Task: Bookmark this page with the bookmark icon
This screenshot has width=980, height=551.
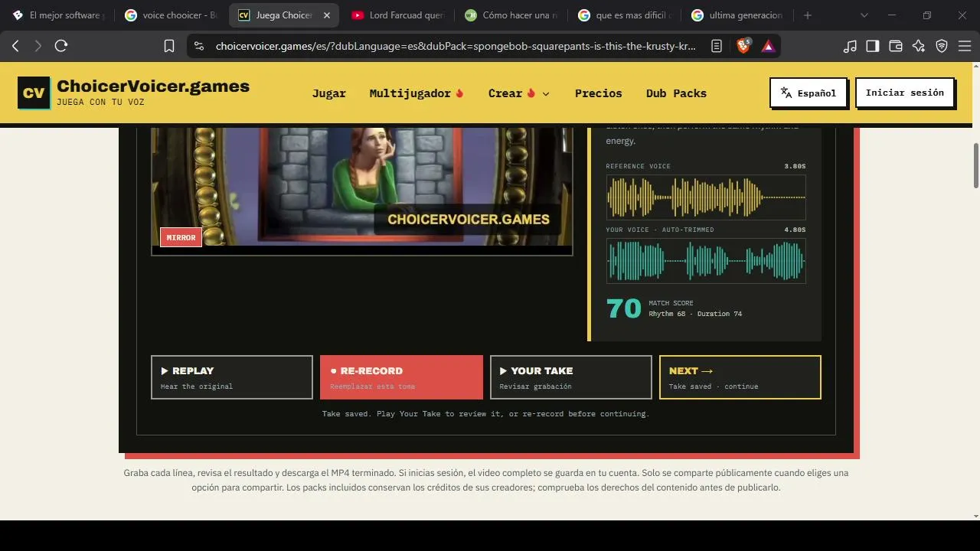Action: tap(169, 46)
